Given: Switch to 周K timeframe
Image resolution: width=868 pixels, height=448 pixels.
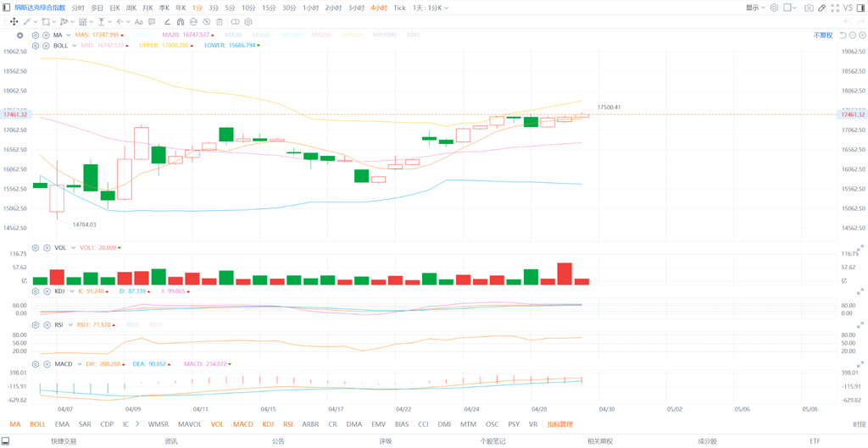Looking at the screenshot, I should 131,8.
